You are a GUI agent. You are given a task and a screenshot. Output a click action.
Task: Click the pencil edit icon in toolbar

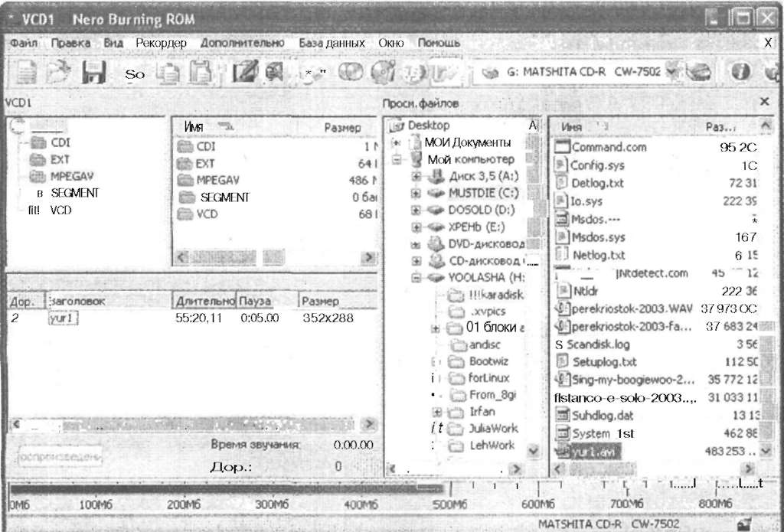click(244, 73)
